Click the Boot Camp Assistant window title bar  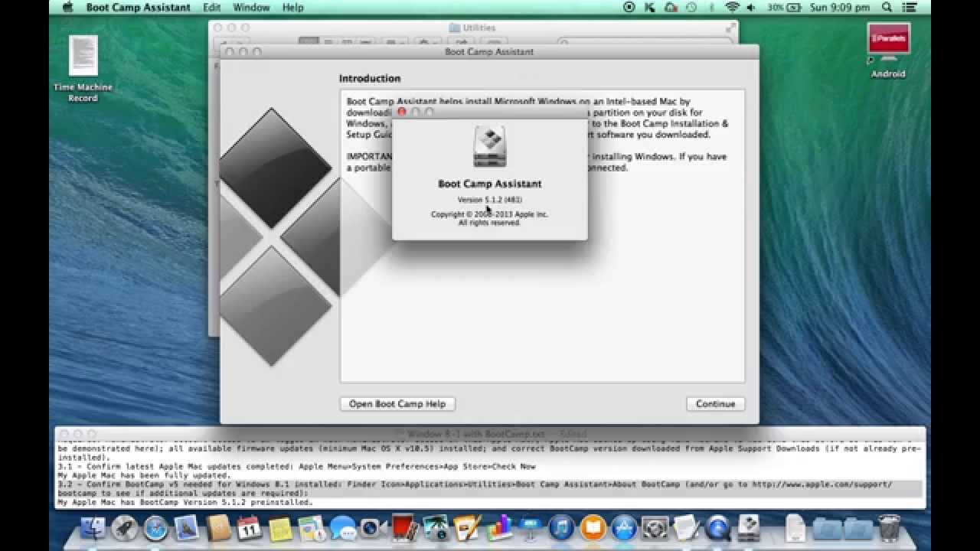(489, 52)
